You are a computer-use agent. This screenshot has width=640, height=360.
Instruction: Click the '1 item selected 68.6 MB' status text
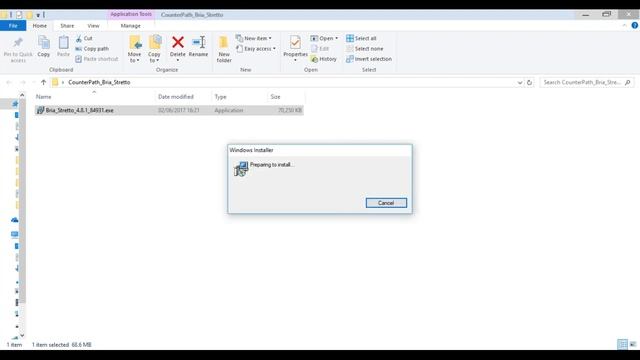62,345
